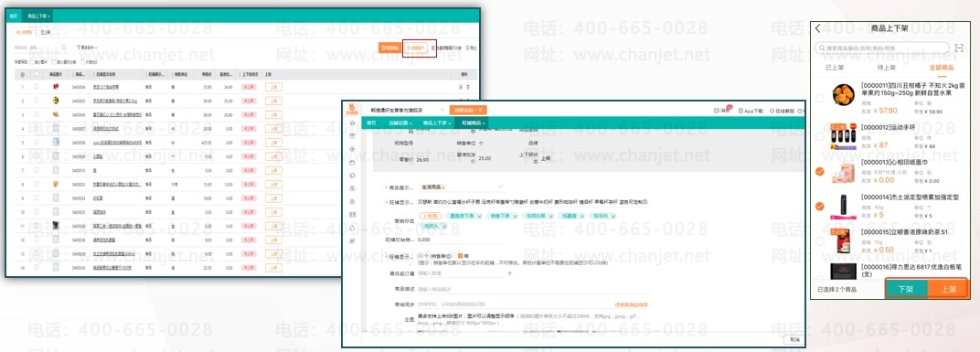
Task: Tick the select-all checkbox in the table header
Action: 37,74
